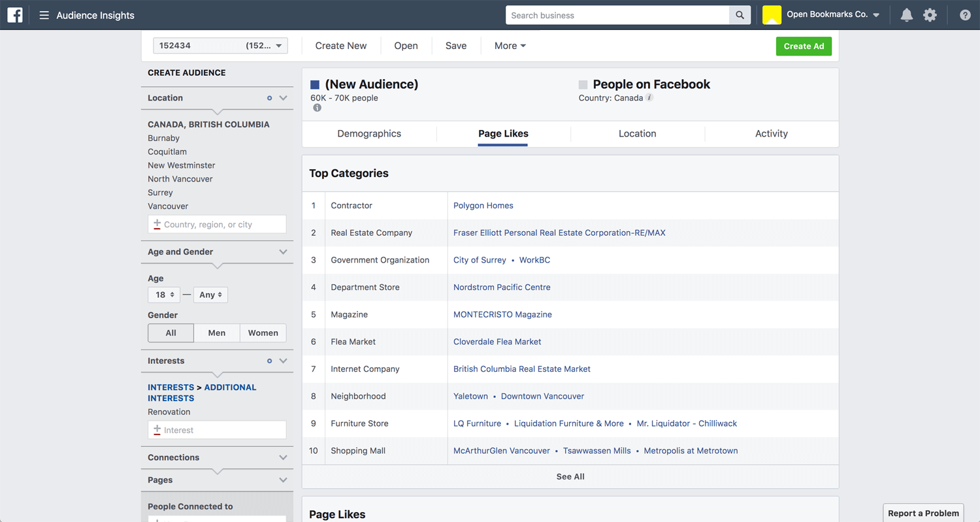Image resolution: width=980 pixels, height=522 pixels.
Task: Focus Country, region, or city field
Action: pyautogui.click(x=217, y=224)
